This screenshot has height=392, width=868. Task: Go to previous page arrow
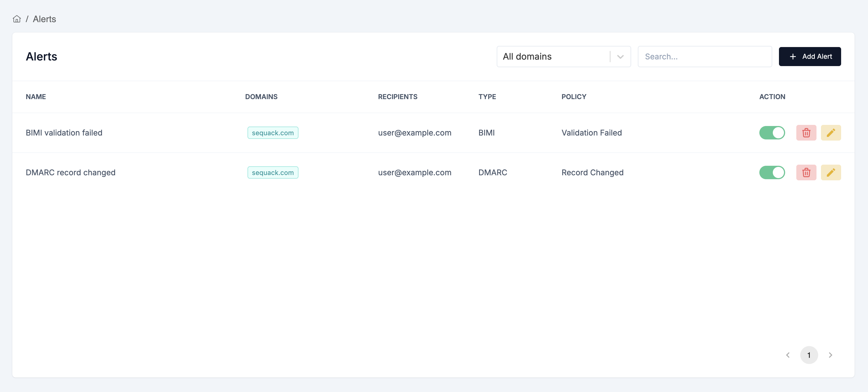tap(788, 355)
